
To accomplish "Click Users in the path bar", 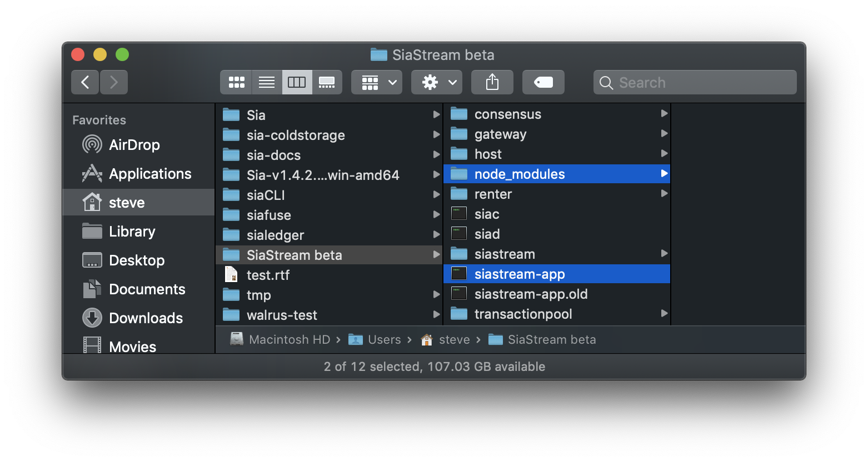I will click(375, 339).
